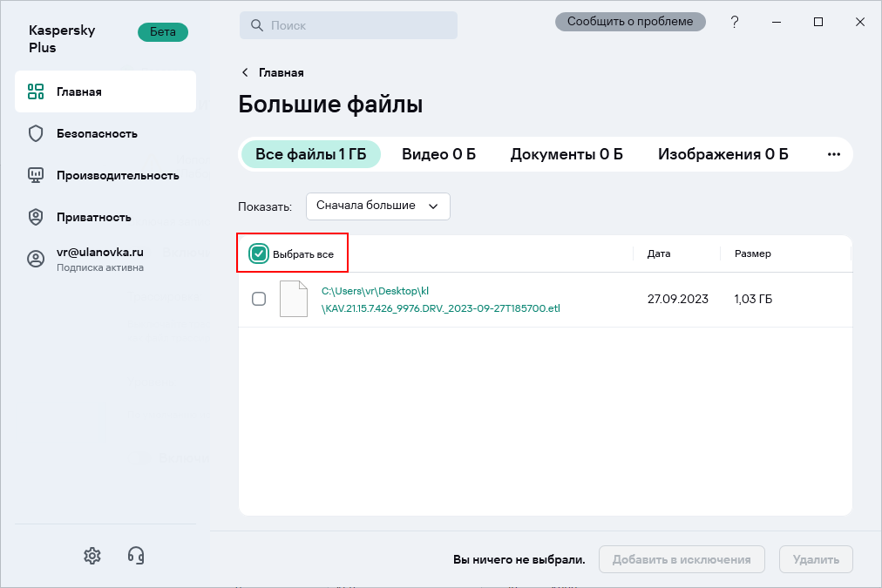Click the Размер column header
882x588 pixels.
[x=753, y=253]
